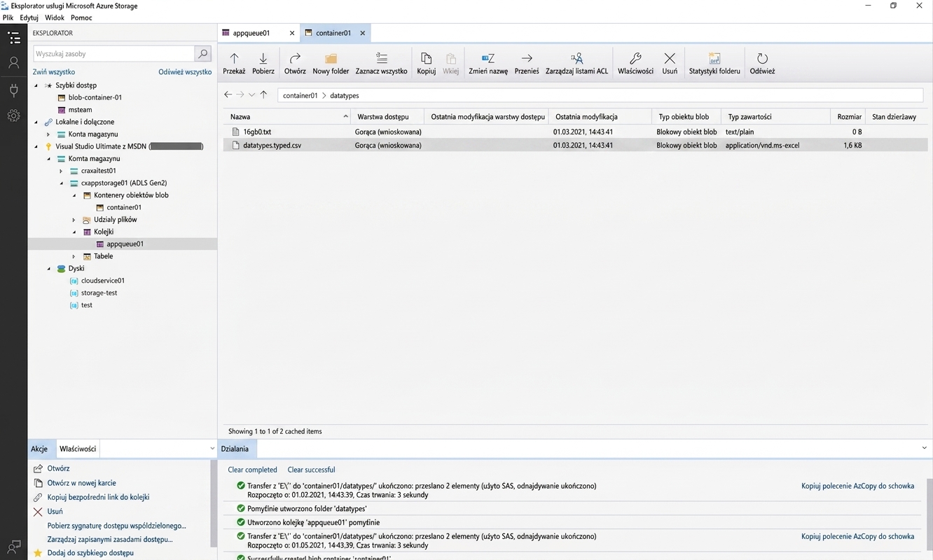This screenshot has width=933, height=560.
Task: Click the Usuń delete toolbar button
Action: [x=670, y=63]
